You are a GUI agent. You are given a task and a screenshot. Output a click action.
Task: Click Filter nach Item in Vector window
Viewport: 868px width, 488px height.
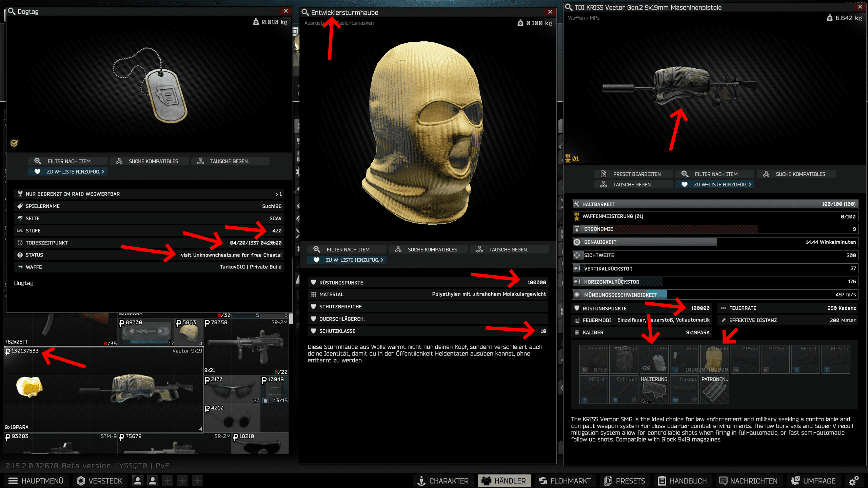coord(715,174)
